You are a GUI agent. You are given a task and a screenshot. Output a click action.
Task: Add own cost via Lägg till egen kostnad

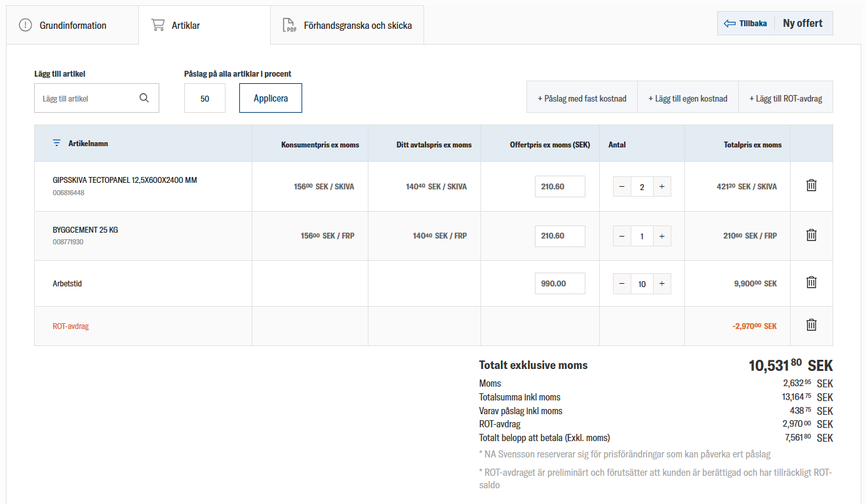click(x=688, y=98)
